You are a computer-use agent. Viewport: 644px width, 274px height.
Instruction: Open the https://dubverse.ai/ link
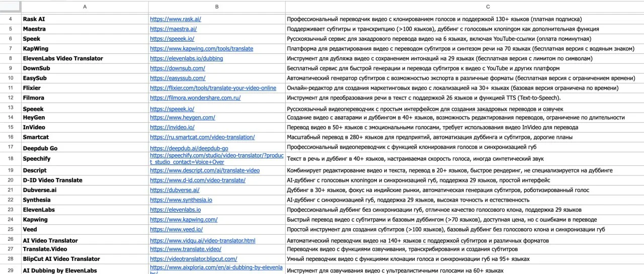point(175,190)
